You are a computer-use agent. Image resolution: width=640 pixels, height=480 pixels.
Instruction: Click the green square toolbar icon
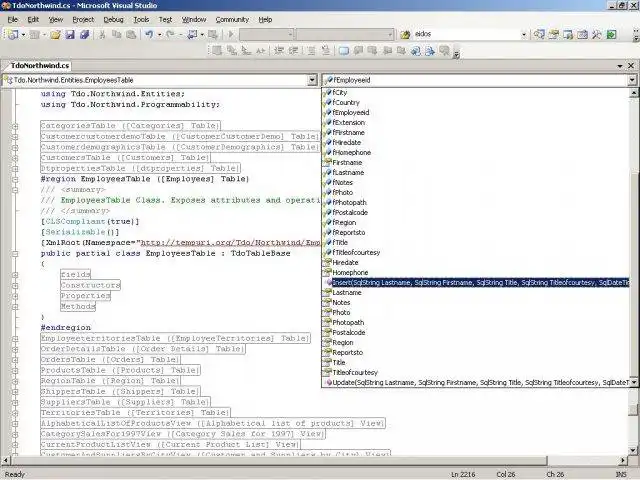click(x=611, y=35)
